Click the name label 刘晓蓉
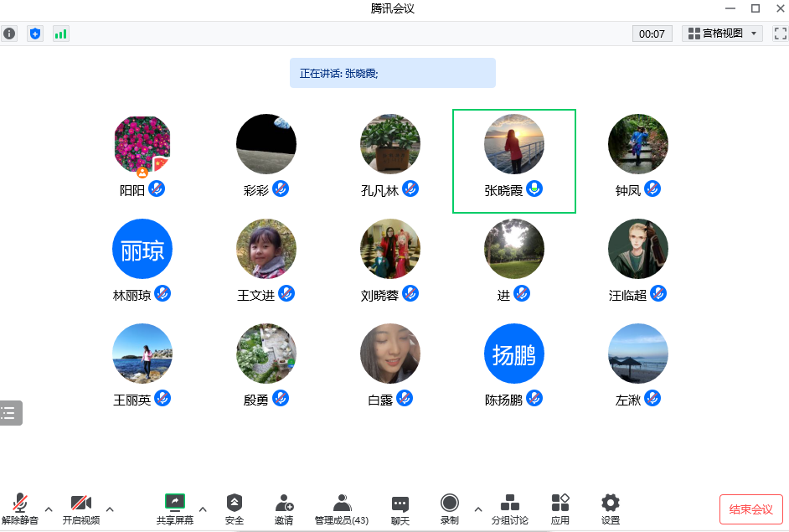 380,295
